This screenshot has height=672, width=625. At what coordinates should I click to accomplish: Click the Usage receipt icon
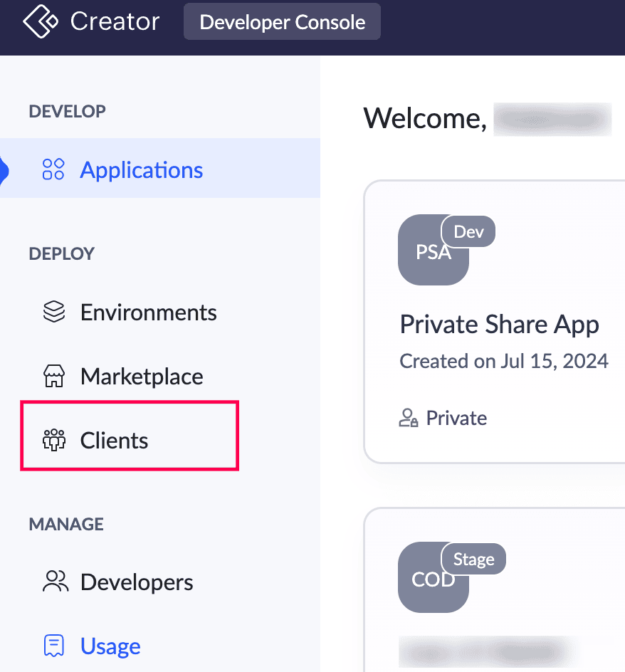(x=54, y=646)
